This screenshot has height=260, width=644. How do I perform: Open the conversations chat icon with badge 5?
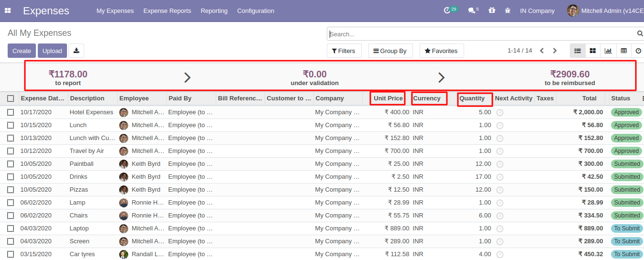click(x=473, y=10)
